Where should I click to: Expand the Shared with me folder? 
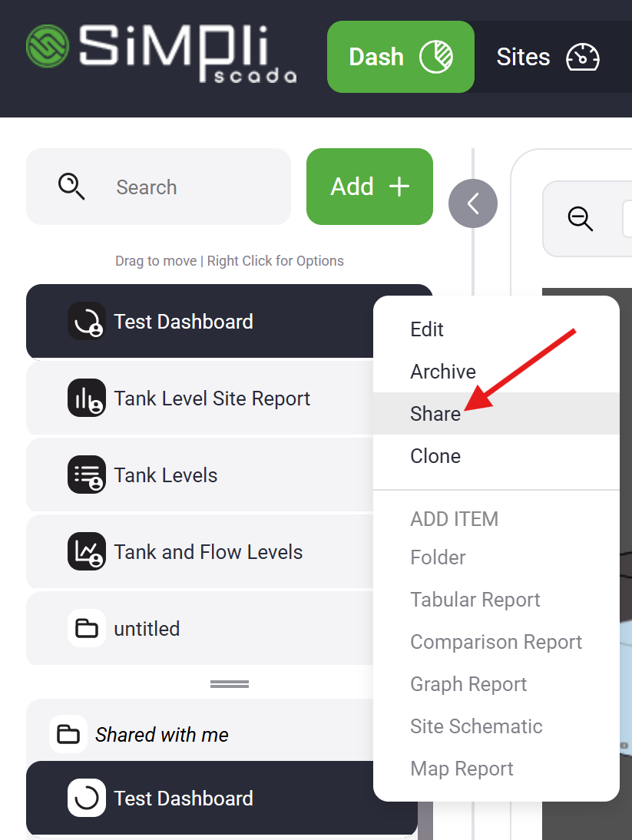(161, 735)
